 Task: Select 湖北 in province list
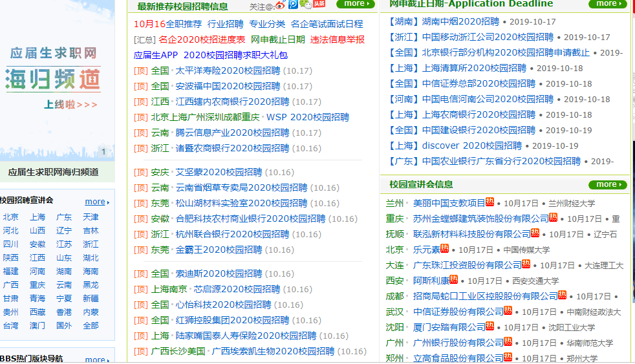(91, 258)
